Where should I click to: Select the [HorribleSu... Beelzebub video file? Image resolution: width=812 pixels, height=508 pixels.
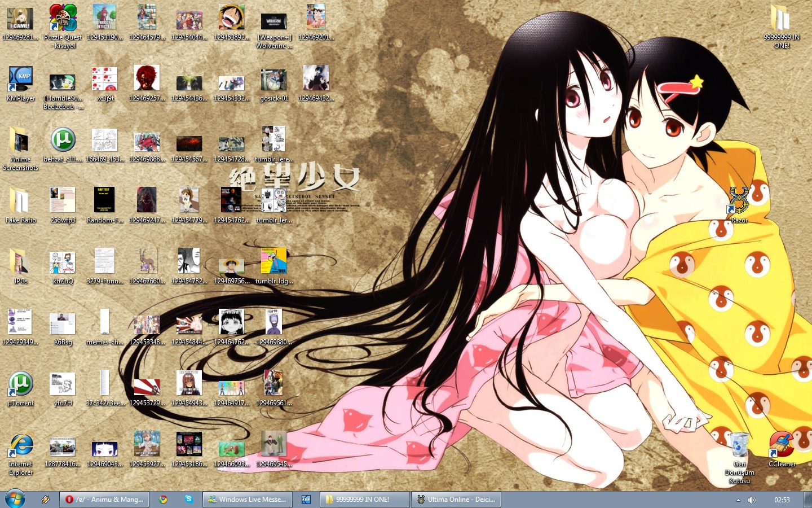(x=63, y=82)
